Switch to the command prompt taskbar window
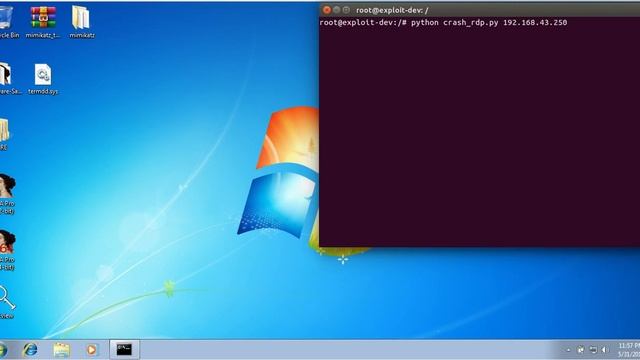 (124, 349)
